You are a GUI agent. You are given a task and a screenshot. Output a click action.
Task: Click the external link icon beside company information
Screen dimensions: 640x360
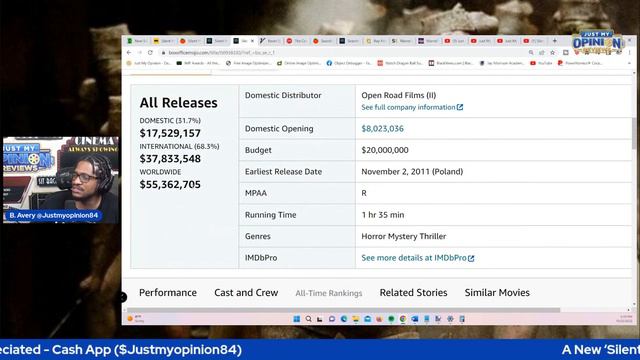[460, 107]
